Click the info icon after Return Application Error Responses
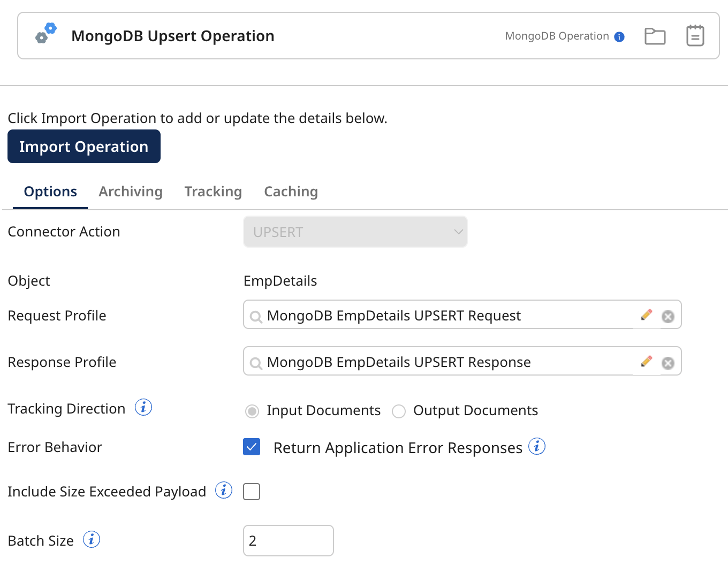The height and width of the screenshot is (566, 728). (x=537, y=446)
